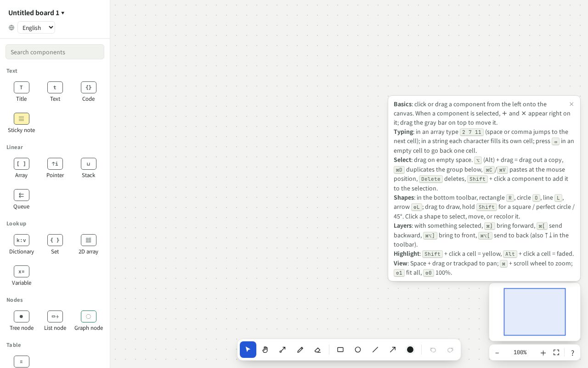Select the Queue component
Viewport: 588px width, 368px height.
[x=22, y=200]
